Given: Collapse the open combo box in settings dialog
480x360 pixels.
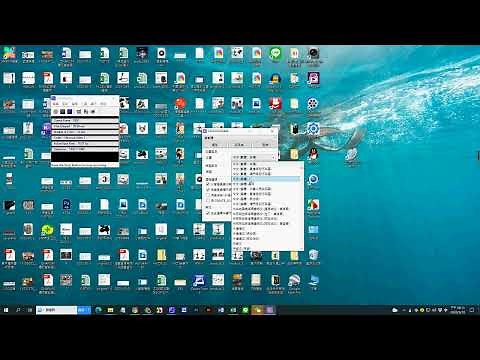Looking at the screenshot, I should (254, 157).
